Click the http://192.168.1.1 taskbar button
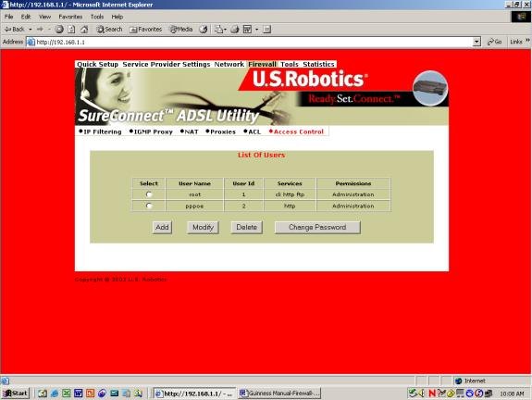The width and height of the screenshot is (532, 400). point(194,394)
